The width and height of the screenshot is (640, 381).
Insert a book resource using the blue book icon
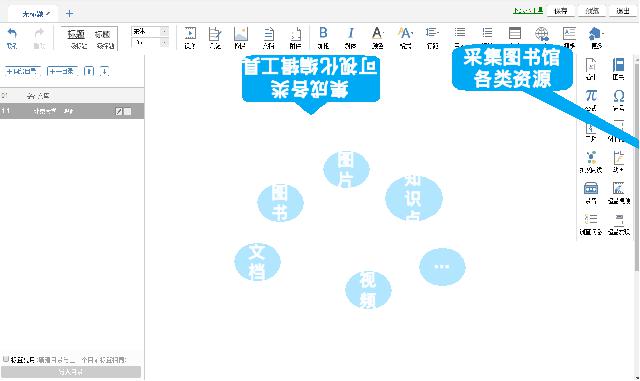coord(618,65)
